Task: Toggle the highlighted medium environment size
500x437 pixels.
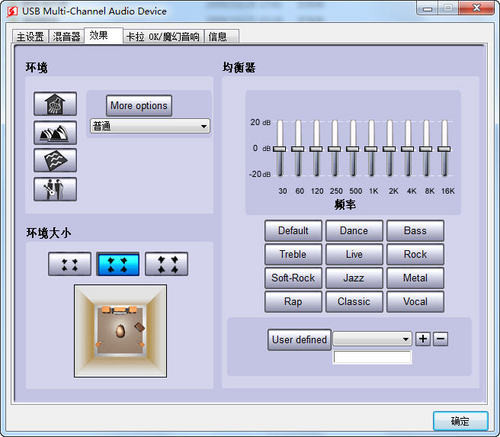Action: (x=118, y=264)
